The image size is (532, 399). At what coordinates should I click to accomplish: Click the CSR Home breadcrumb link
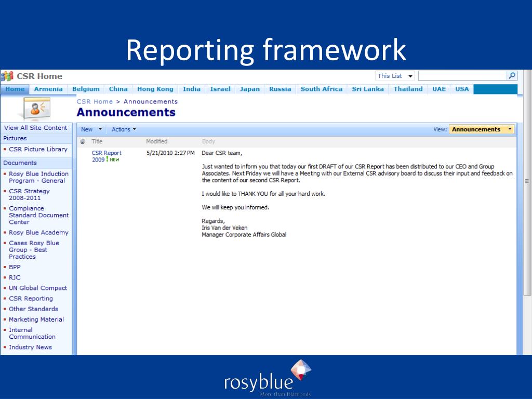(x=95, y=101)
